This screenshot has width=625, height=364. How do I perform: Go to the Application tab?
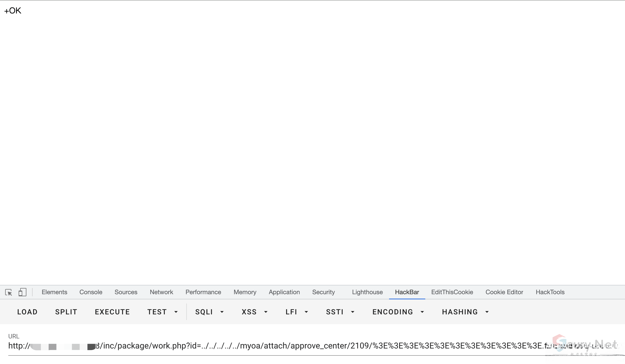284,292
